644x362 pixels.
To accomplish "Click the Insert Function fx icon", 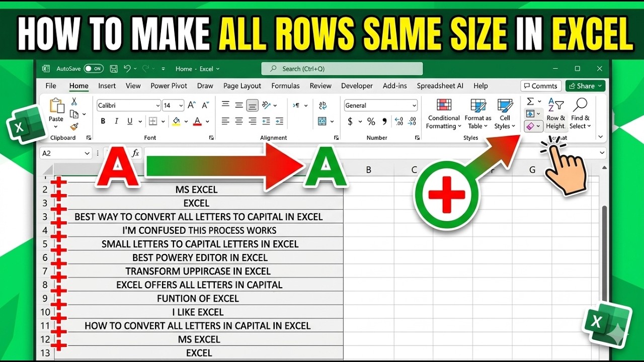I will point(135,153).
